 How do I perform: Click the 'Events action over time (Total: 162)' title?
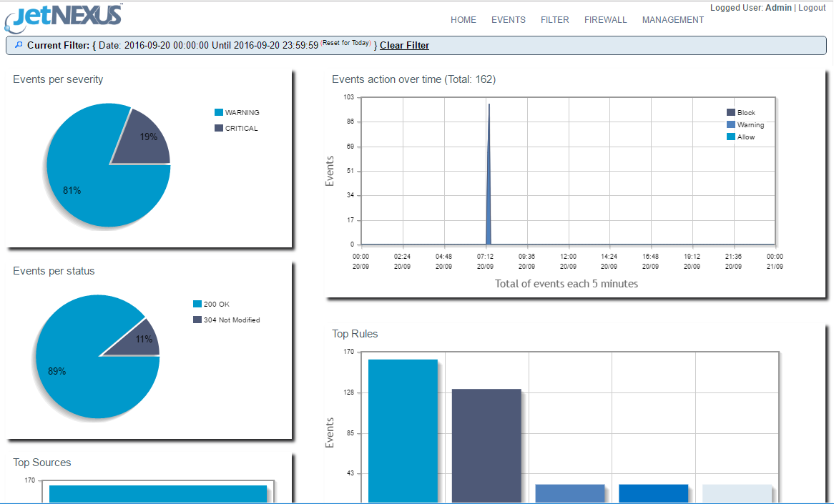point(414,79)
